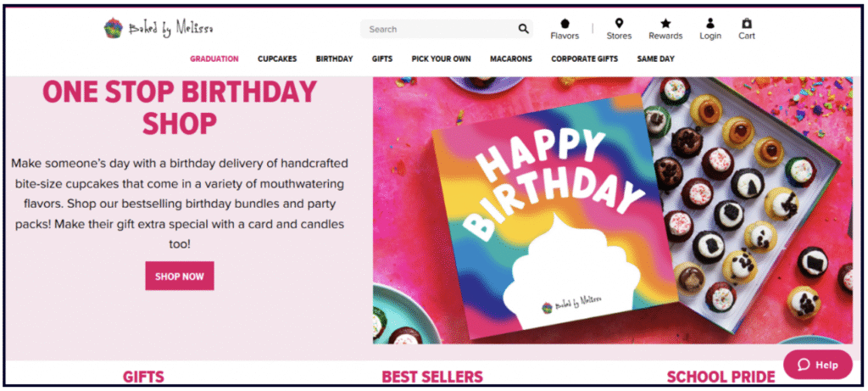This screenshot has height=391, width=868.
Task: Open the Graduation menu
Action: (x=214, y=59)
